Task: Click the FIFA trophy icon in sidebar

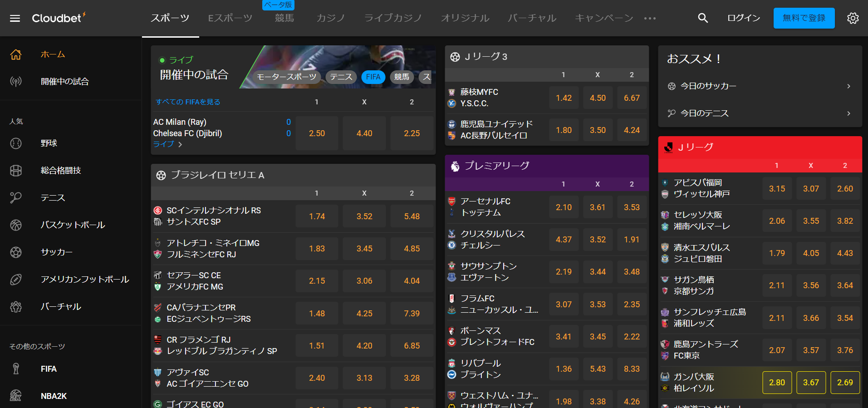Action: tap(16, 369)
